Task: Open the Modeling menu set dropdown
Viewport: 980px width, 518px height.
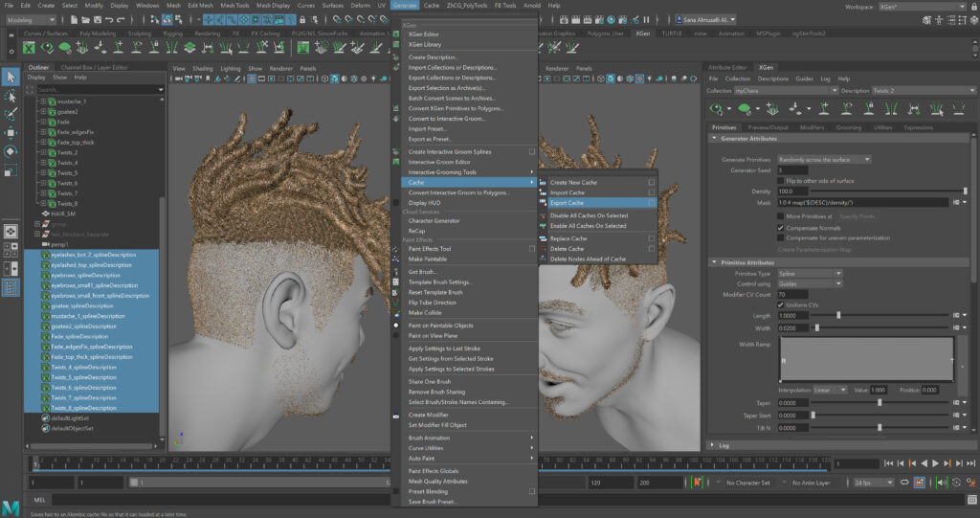Action: [30, 20]
